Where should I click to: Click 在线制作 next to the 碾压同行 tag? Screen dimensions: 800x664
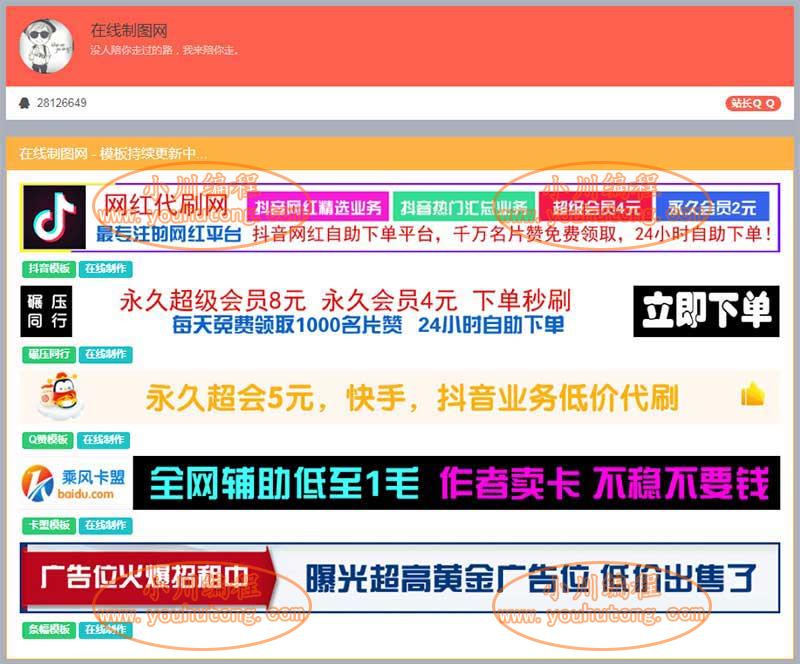click(x=106, y=354)
